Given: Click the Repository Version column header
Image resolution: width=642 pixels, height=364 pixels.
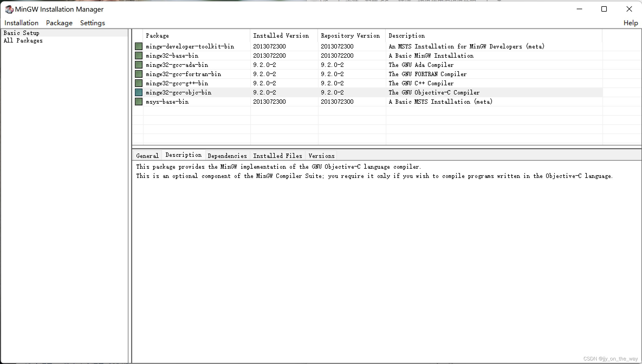Looking at the screenshot, I should pyautogui.click(x=350, y=36).
